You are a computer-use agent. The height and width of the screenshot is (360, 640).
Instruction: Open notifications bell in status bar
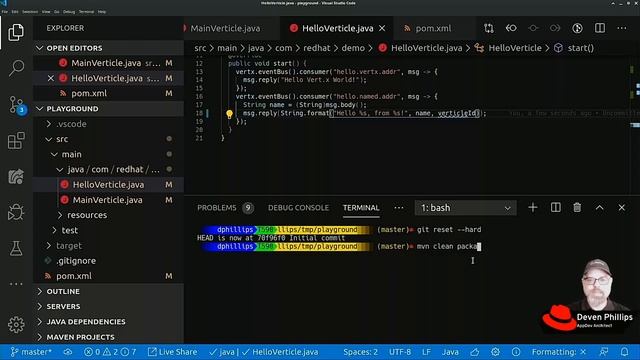(624, 352)
